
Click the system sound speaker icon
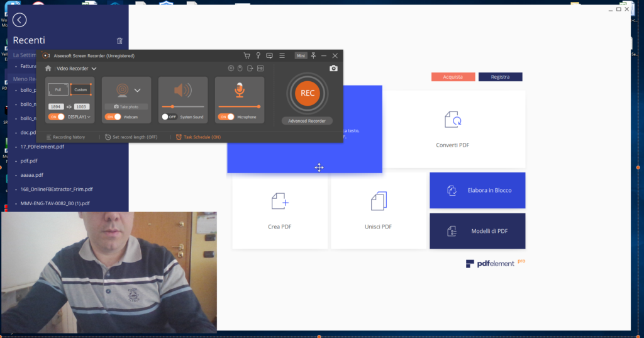pos(183,91)
